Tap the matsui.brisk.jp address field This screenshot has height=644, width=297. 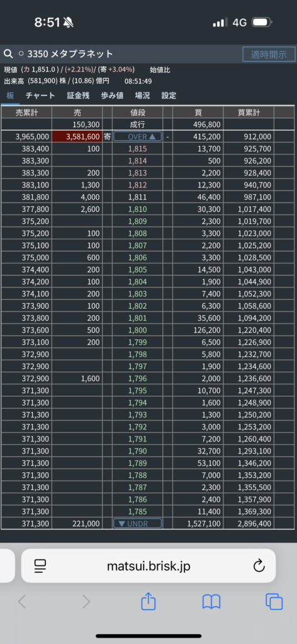148,566
